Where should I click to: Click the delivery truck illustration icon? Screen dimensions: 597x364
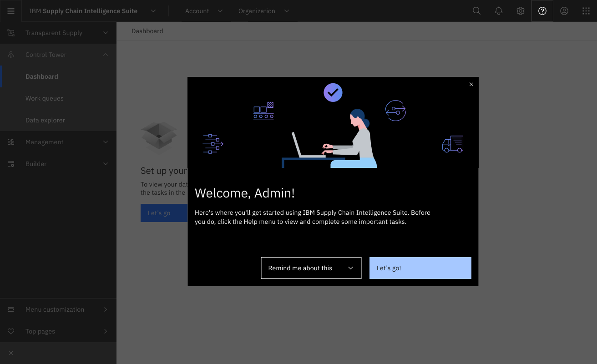[x=453, y=144]
